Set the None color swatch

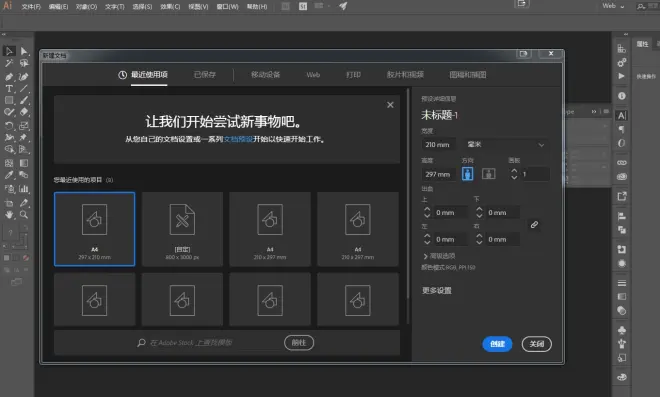pos(26,258)
